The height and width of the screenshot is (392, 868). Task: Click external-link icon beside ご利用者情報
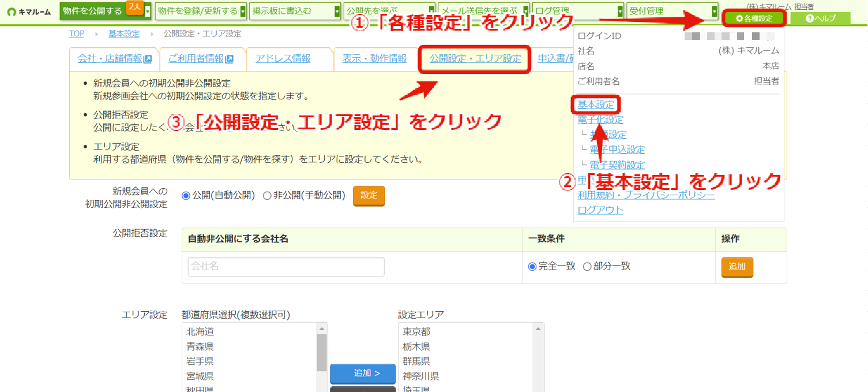(x=230, y=59)
